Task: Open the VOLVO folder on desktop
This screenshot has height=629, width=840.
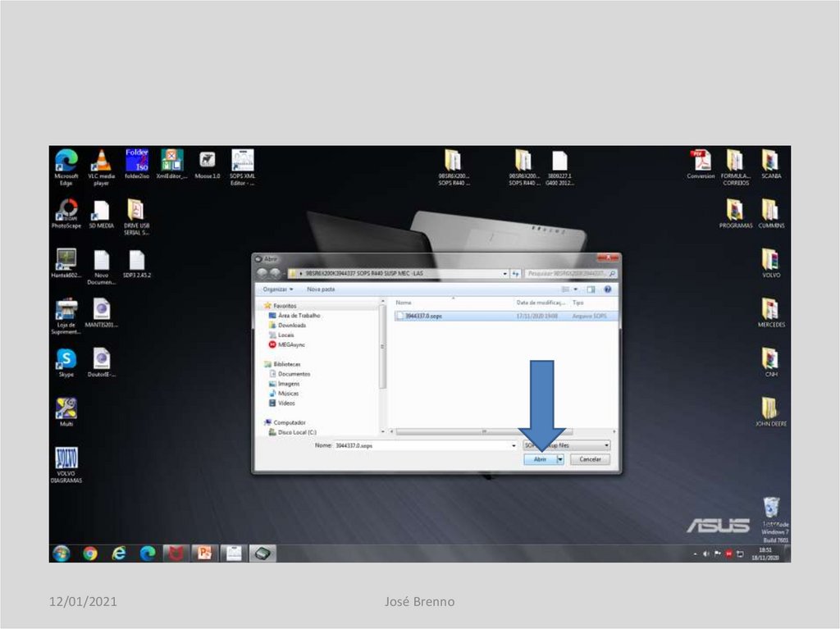Action: pyautogui.click(x=769, y=261)
